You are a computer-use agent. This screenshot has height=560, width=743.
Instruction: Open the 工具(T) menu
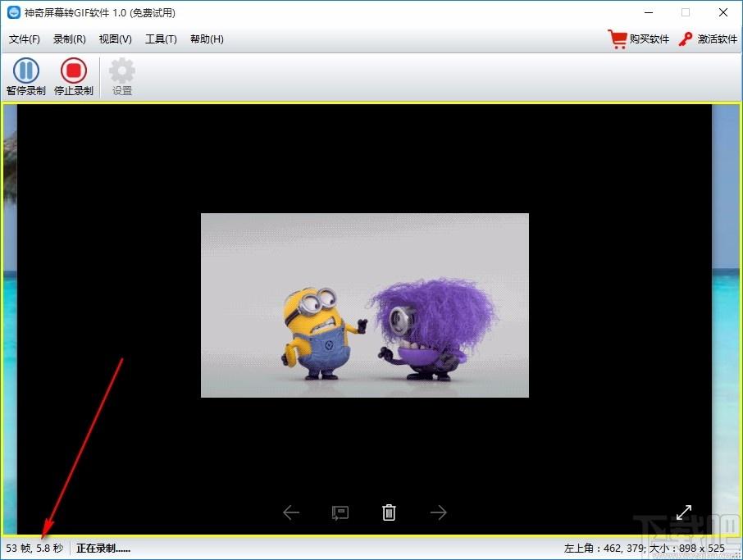pos(161,39)
